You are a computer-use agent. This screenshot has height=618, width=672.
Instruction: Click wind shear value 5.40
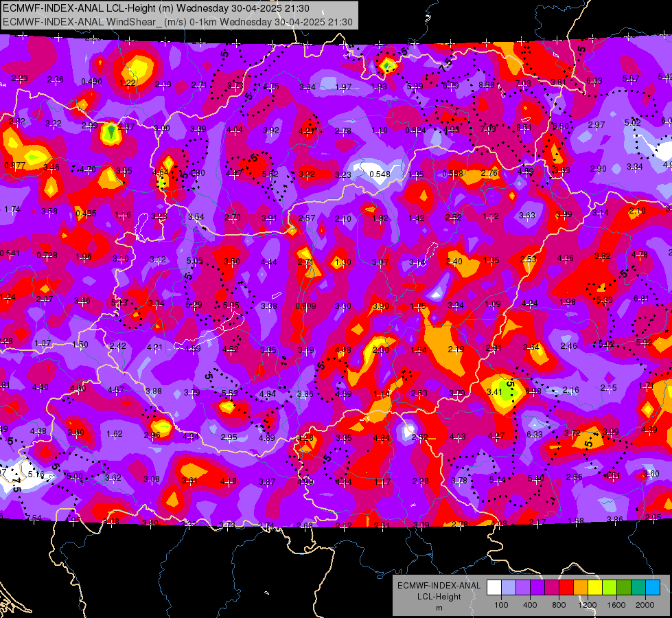[x=536, y=478]
